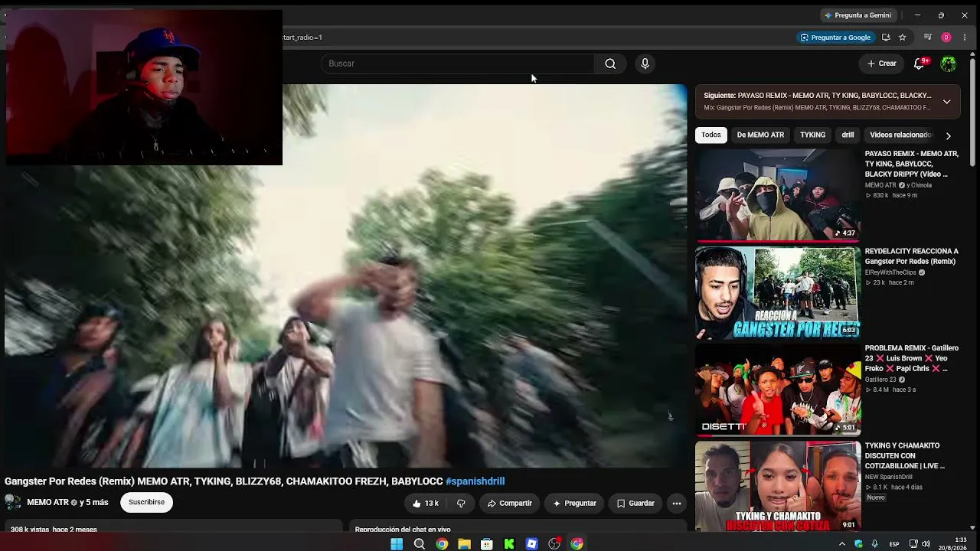
Task: Open YouTube notifications bell
Action: pyautogui.click(x=920, y=64)
